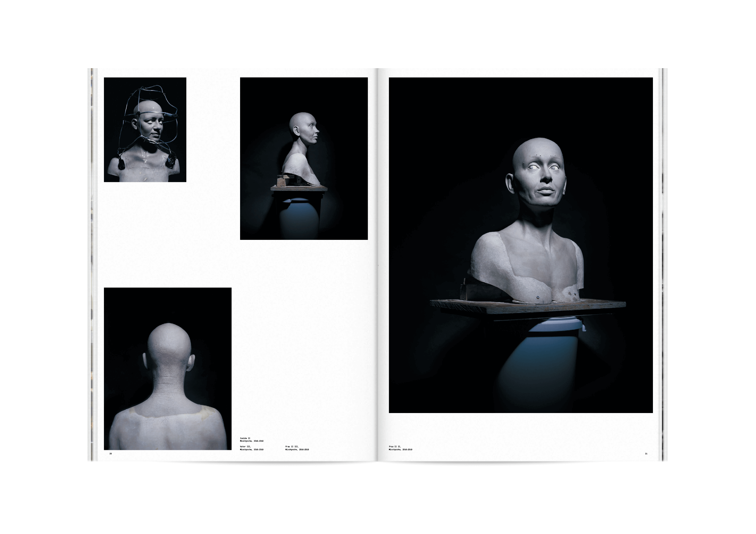The image size is (756, 534).
Task: Click page number 20
Action: (x=111, y=454)
